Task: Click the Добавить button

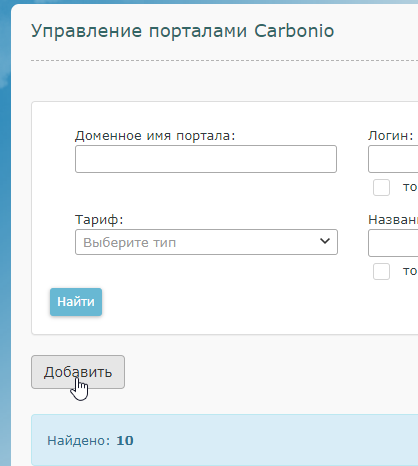Action: [78, 372]
